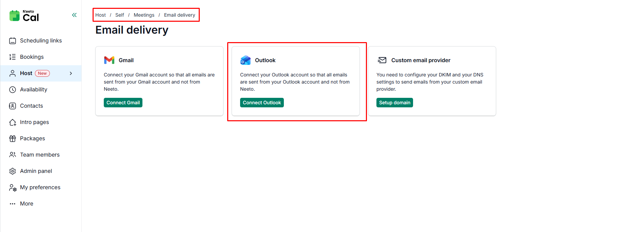Viewport: 644px width, 232px height.
Task: Expand the Host menu chevron
Action: point(71,73)
